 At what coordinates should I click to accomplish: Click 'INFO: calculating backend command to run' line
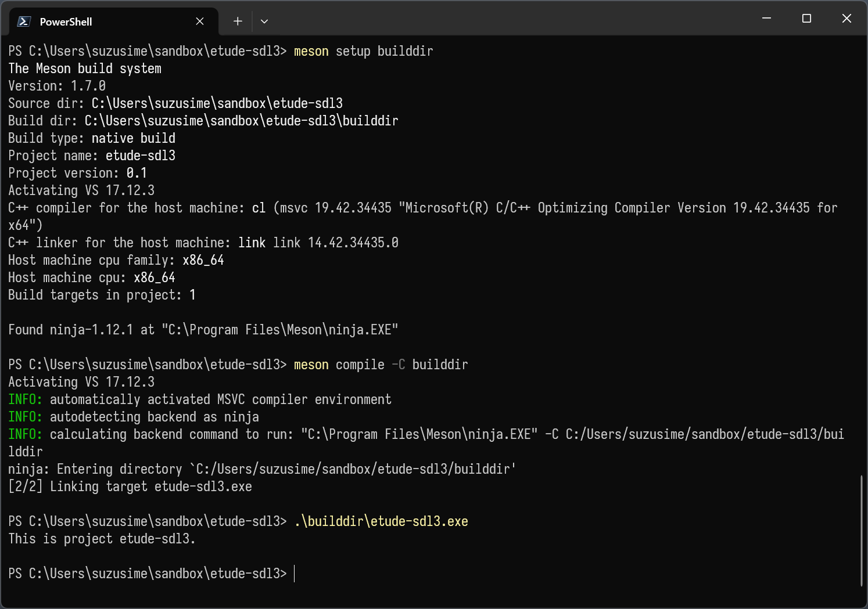pyautogui.click(x=426, y=443)
